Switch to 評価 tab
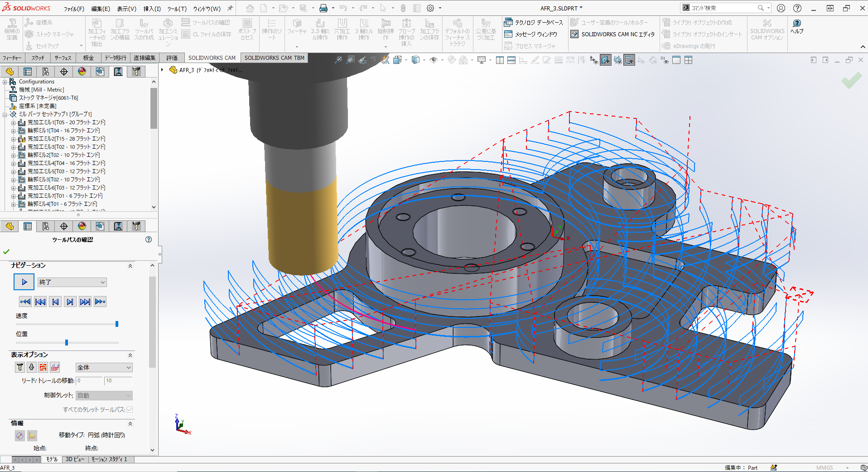This screenshot has width=868, height=472. (x=172, y=58)
